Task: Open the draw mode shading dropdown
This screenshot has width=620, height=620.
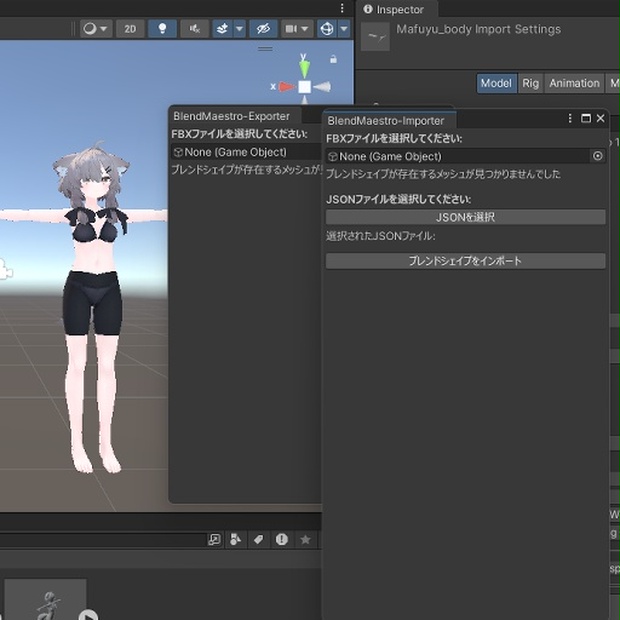Action: [x=95, y=29]
